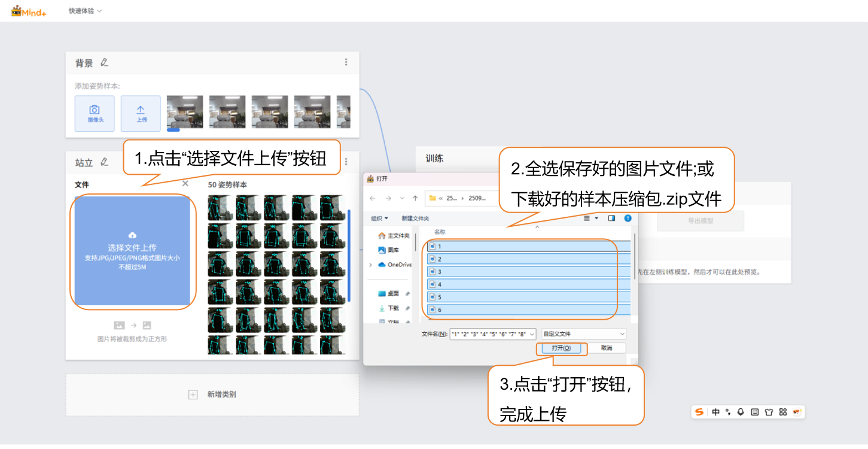
Task: Open 背景 class three-dot options menu
Action: tap(346, 62)
